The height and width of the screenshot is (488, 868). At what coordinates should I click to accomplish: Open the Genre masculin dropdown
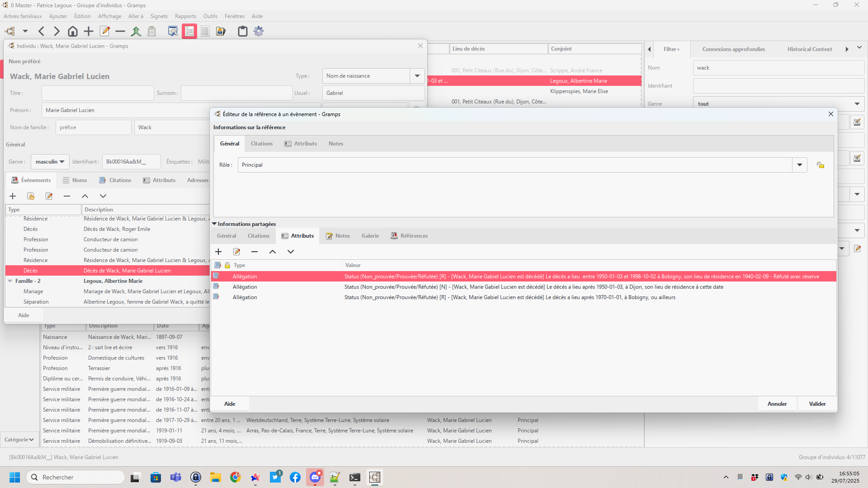pyautogui.click(x=50, y=162)
